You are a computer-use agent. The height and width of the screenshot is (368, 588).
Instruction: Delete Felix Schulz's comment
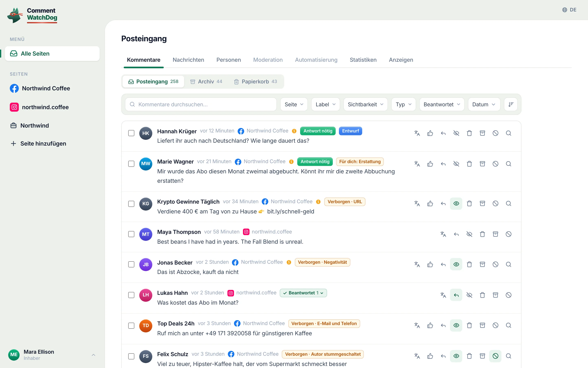(x=469, y=356)
